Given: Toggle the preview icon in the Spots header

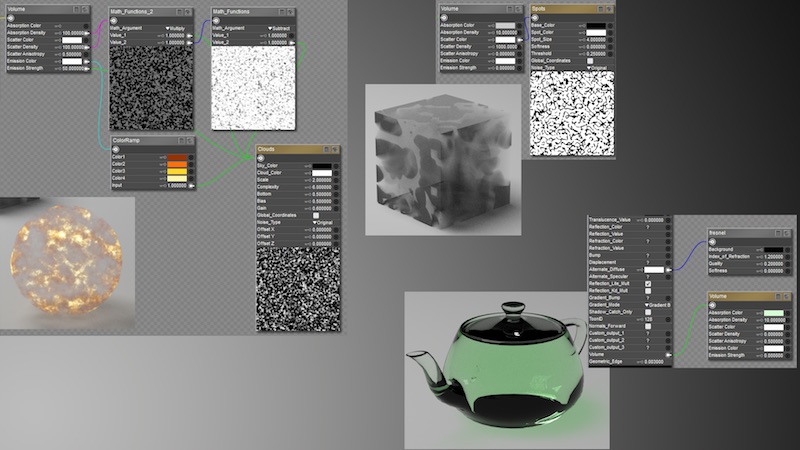Looking at the screenshot, I should [600, 9].
